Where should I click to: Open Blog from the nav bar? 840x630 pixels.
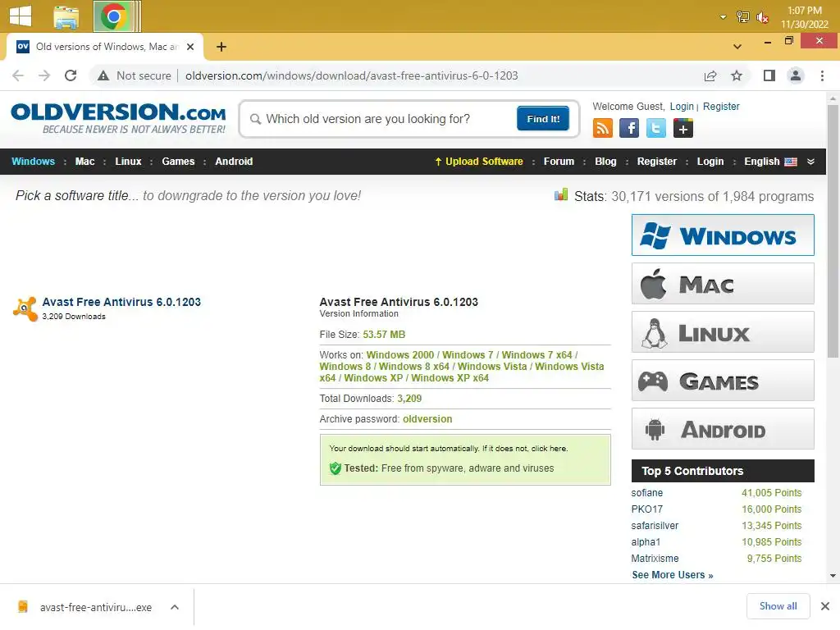[x=605, y=162]
